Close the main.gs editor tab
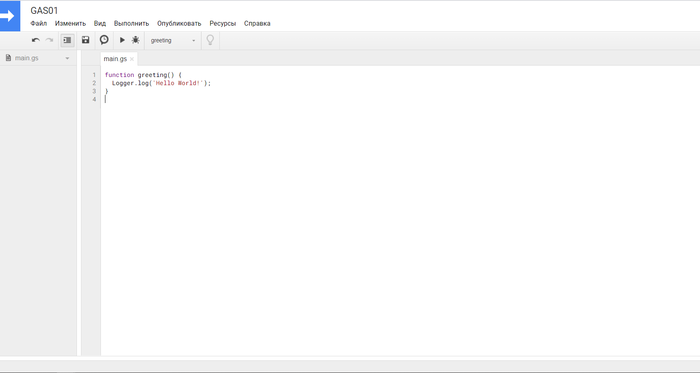This screenshot has width=700, height=373. 132,59
